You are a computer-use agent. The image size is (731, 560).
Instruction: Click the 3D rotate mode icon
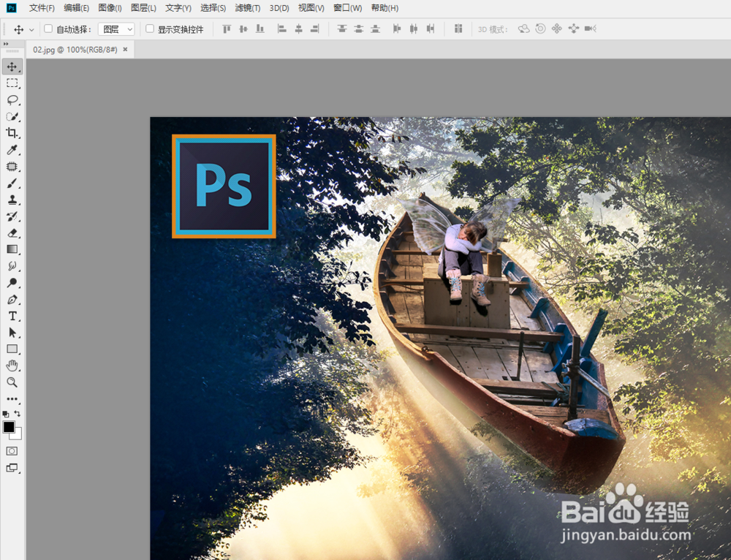pyautogui.click(x=523, y=29)
